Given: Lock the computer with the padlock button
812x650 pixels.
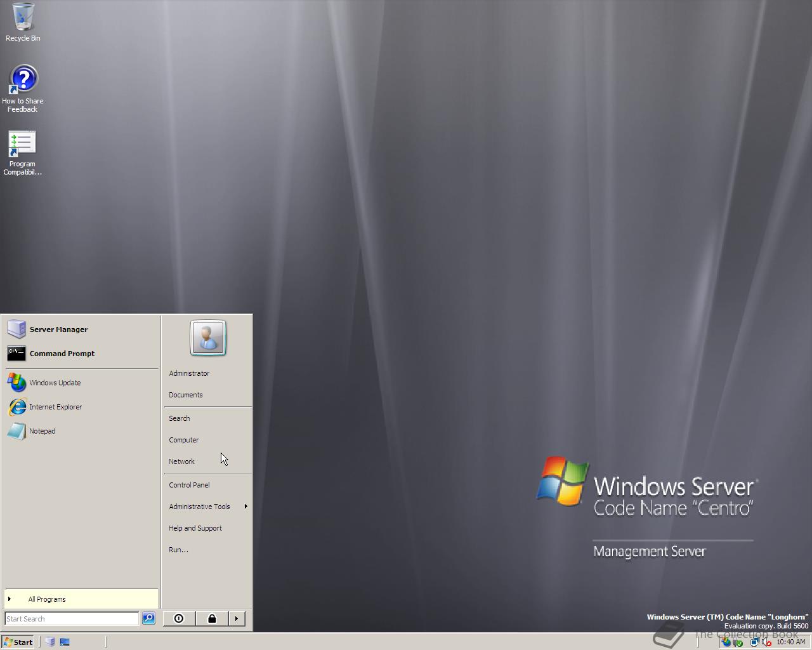Looking at the screenshot, I should point(212,618).
